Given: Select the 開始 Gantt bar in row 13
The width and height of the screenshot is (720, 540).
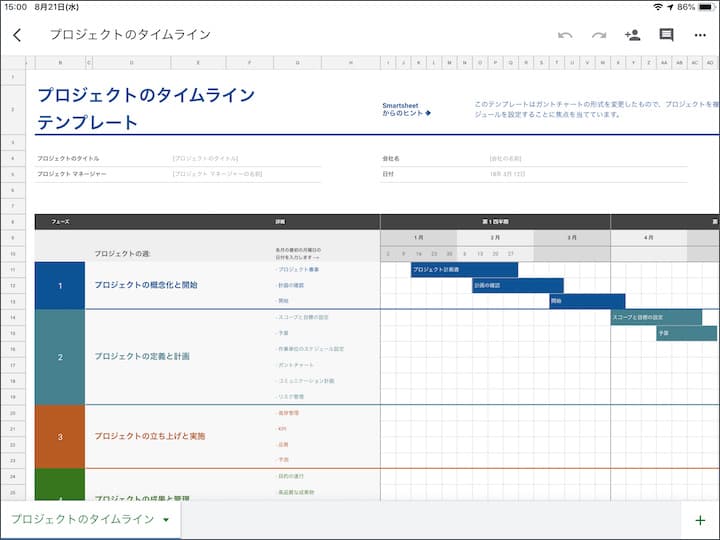Looking at the screenshot, I should pyautogui.click(x=587, y=301).
